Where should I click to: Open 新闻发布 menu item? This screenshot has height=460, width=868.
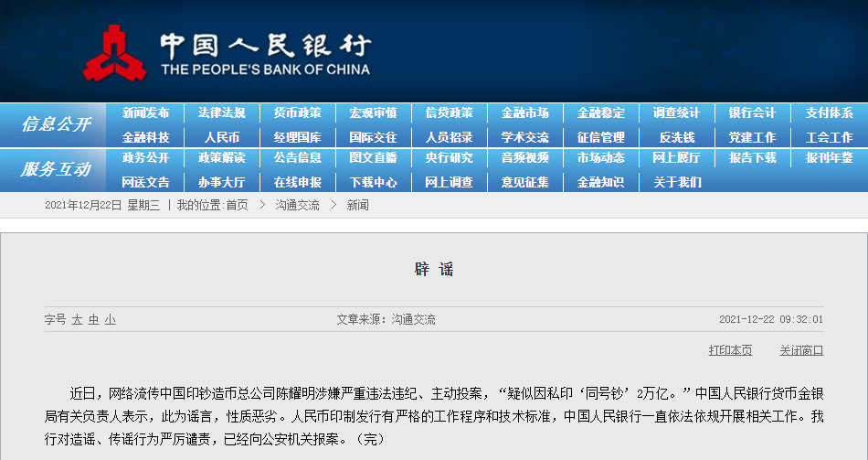(x=145, y=113)
